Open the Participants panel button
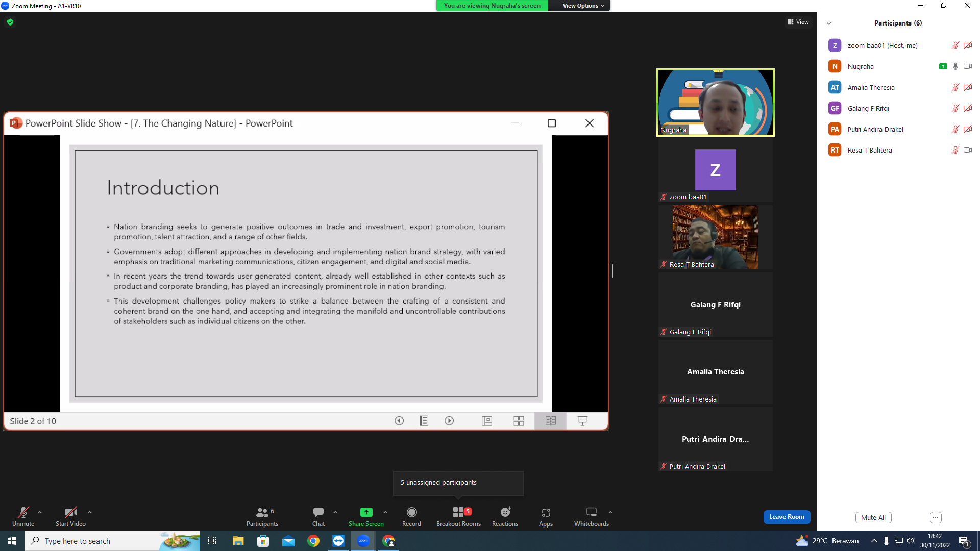 tap(262, 516)
